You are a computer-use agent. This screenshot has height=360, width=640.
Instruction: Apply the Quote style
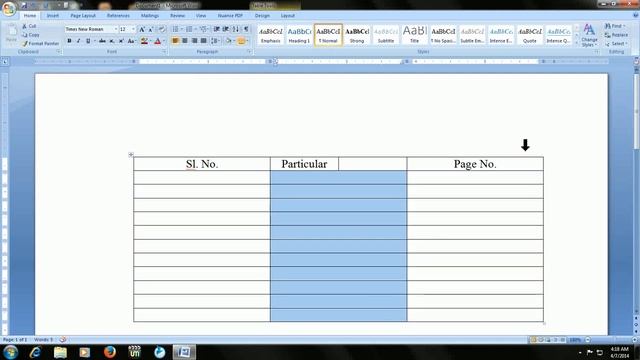530,35
